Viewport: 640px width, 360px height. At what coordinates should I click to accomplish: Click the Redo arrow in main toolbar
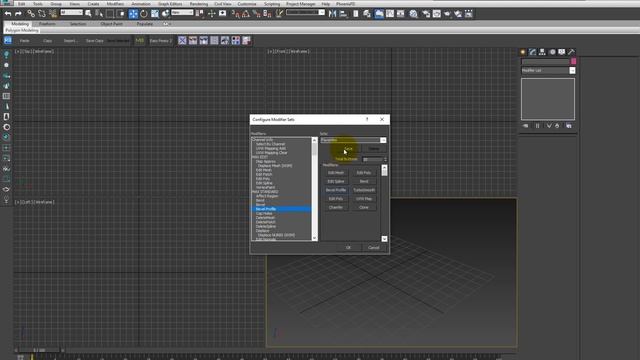(18, 14)
